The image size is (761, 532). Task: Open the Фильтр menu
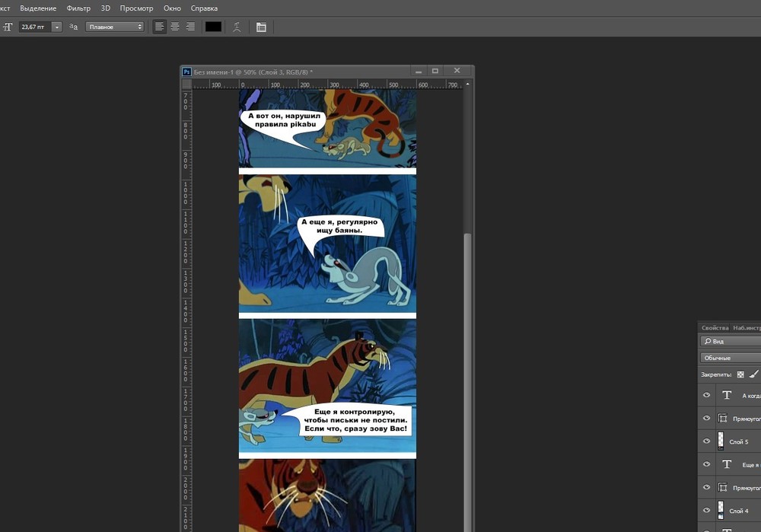click(78, 8)
